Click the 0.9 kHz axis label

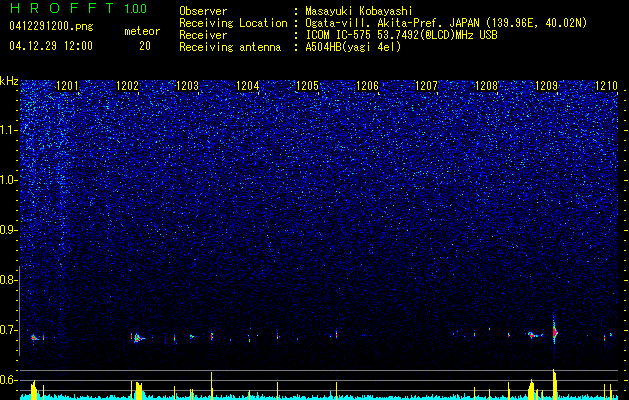[7, 230]
